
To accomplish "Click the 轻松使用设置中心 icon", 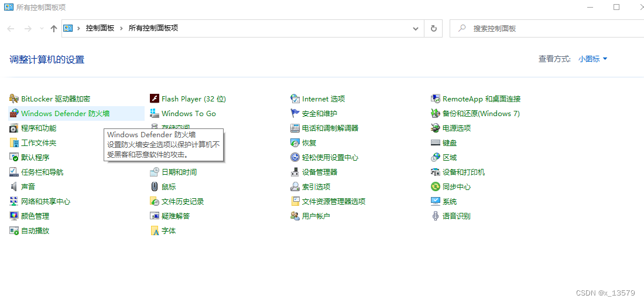I will pyautogui.click(x=295, y=158).
